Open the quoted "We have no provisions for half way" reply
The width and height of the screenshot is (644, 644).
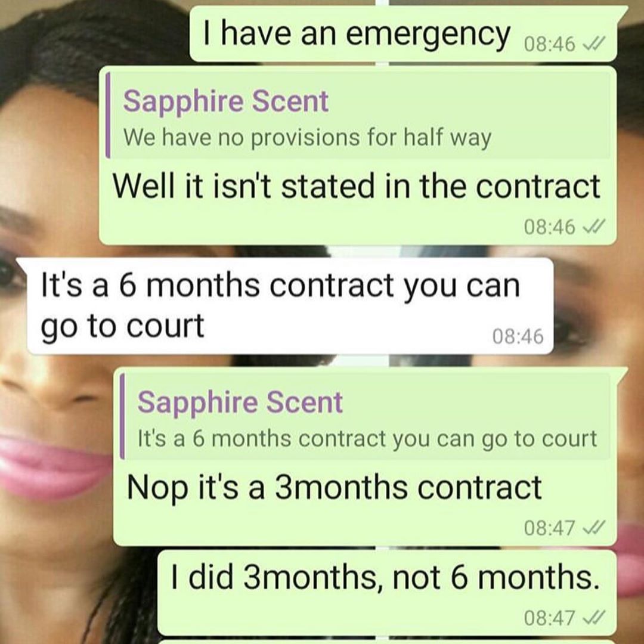(x=358, y=115)
